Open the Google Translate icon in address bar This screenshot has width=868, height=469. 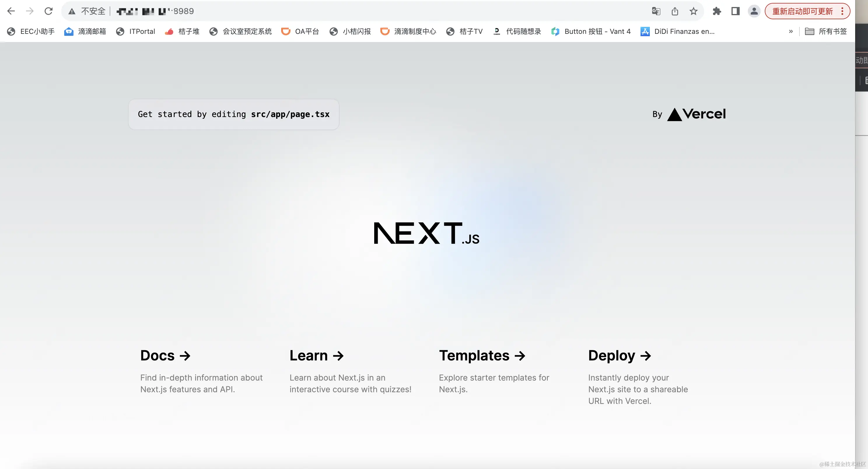pos(656,11)
